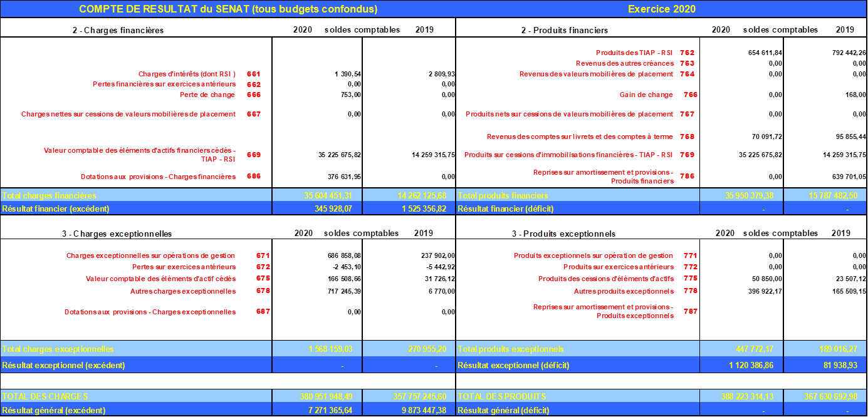The width and height of the screenshot is (868, 417).
Task: Select the 14 262 125,68 value cell
Action: tap(408, 196)
